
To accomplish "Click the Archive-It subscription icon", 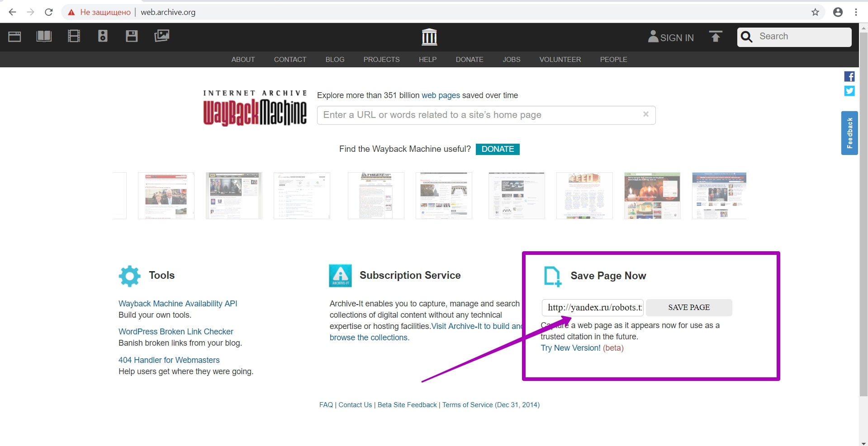I will [341, 276].
